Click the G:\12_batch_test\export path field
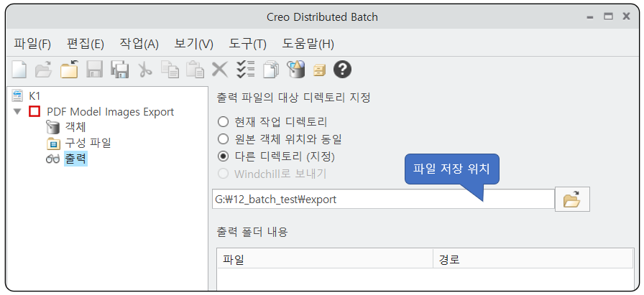The height and width of the screenshot is (295, 644). [383, 200]
